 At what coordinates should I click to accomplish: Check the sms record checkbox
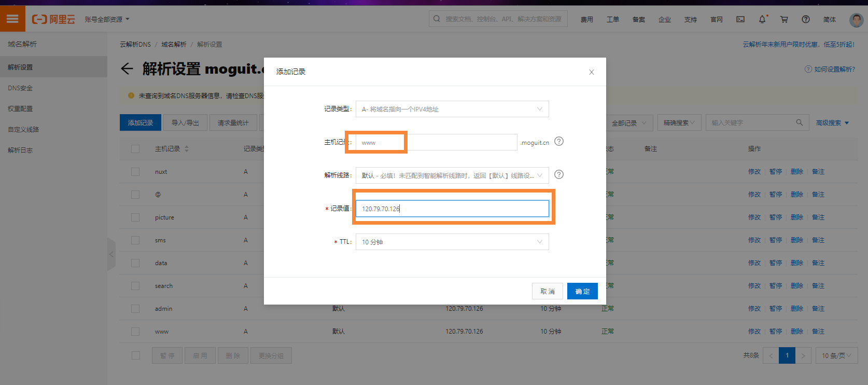tap(135, 240)
